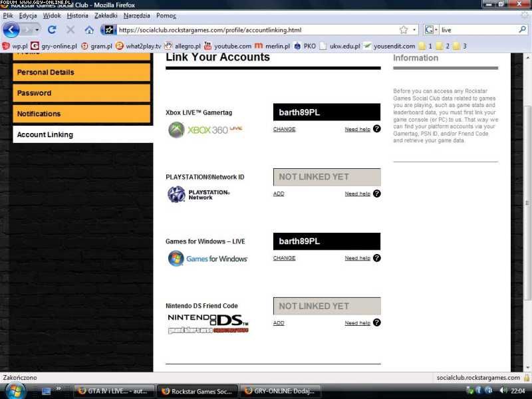The height and width of the screenshot is (399, 532).
Task: Click the padlock icon in status bar
Action: point(527,377)
